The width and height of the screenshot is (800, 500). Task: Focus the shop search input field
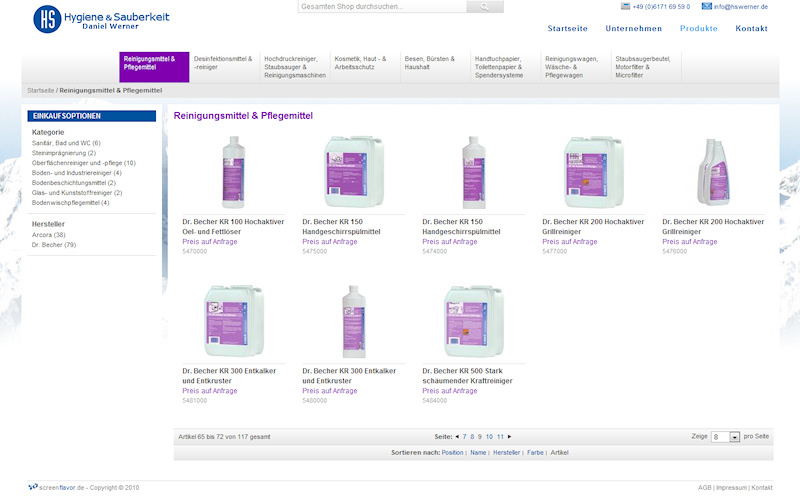[382, 7]
